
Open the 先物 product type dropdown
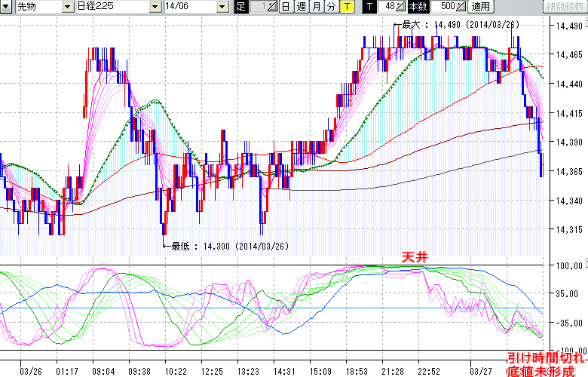[69, 7]
